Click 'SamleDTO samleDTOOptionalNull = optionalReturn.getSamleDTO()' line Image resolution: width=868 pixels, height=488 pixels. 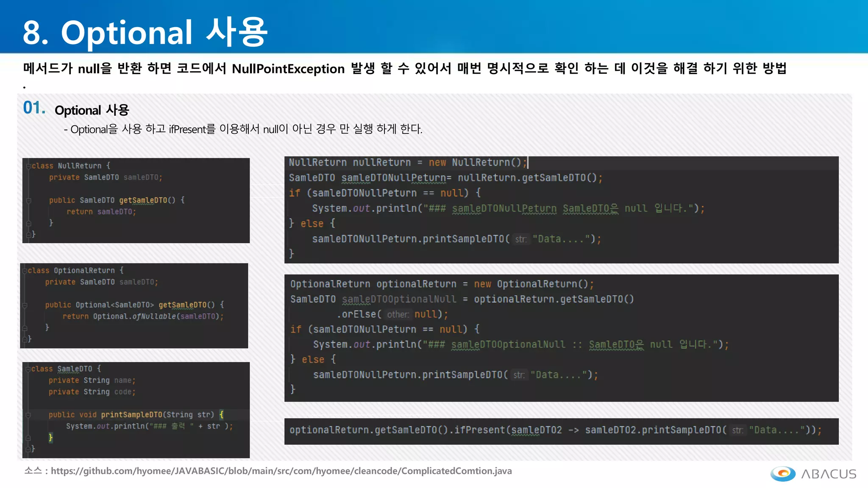pyautogui.click(x=462, y=299)
